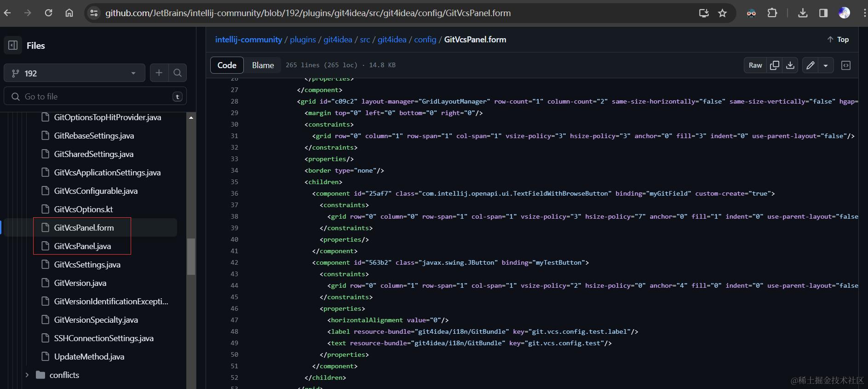Click line number 28
This screenshot has height=389, width=868.
[x=234, y=101]
